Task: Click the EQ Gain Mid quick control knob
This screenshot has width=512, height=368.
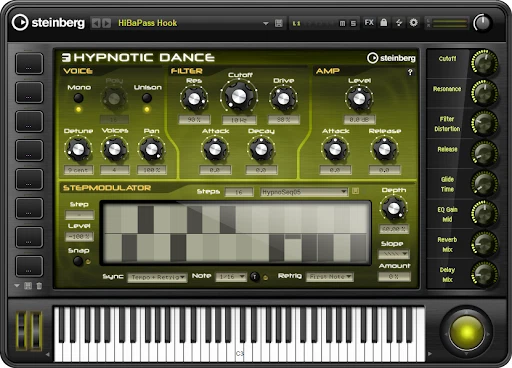Action: [x=484, y=213]
